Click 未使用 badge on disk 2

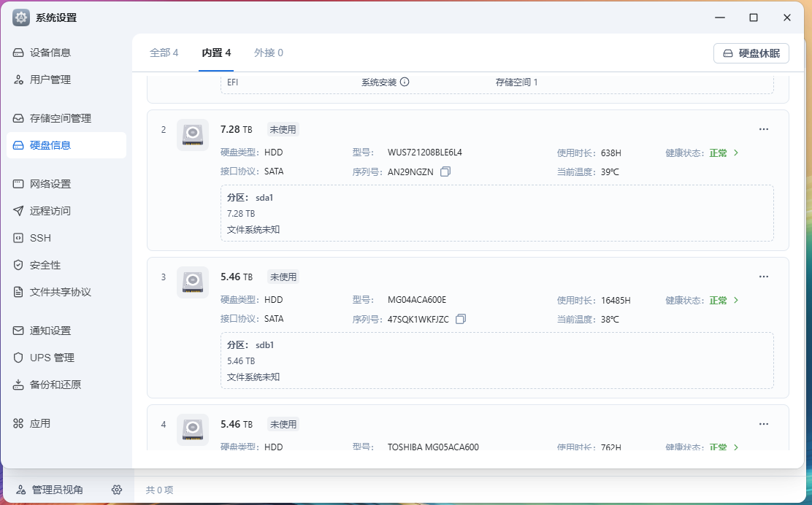click(283, 129)
